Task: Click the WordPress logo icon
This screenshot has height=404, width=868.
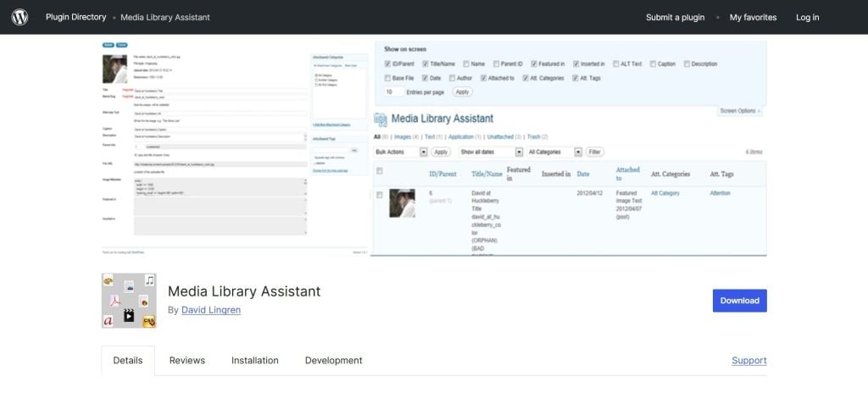Action: pos(19,17)
